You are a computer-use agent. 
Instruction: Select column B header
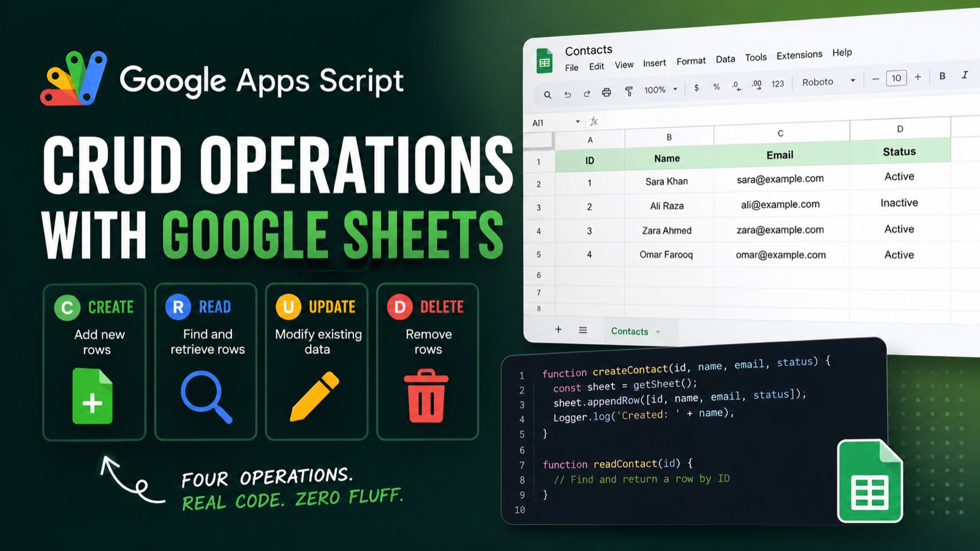click(x=669, y=137)
